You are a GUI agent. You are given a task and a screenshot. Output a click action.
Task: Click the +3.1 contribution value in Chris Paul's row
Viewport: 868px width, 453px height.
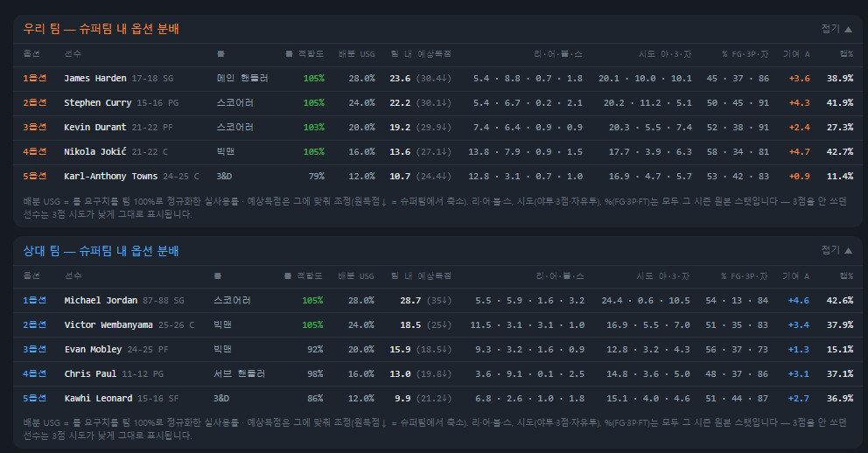[x=799, y=374]
